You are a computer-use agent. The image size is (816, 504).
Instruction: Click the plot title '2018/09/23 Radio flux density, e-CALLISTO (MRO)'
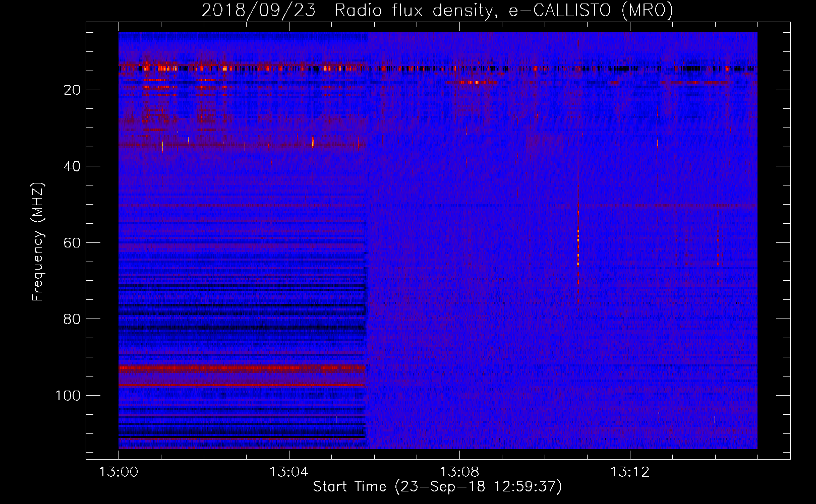437,10
